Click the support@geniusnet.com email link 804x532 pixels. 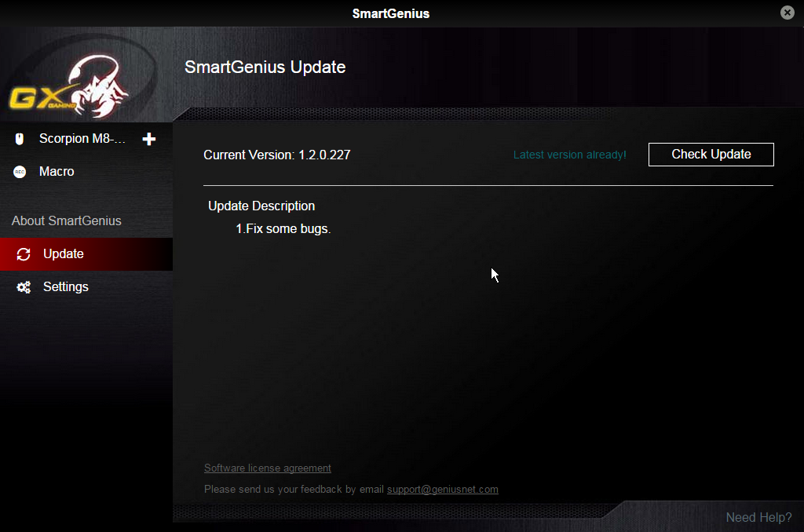coord(443,490)
